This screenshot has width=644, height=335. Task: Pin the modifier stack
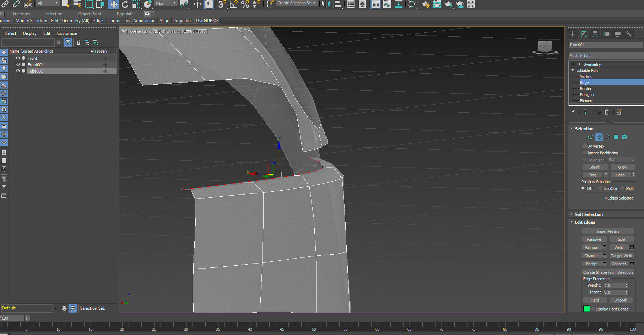point(572,112)
